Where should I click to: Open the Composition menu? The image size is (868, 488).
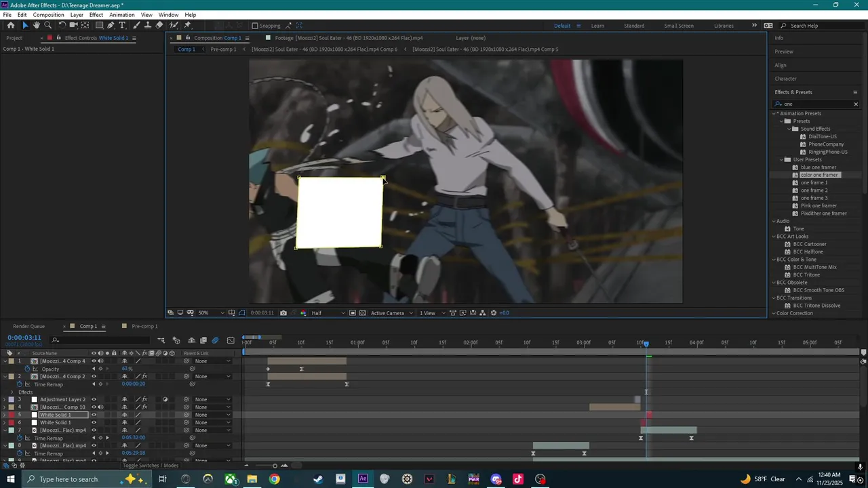click(48, 15)
